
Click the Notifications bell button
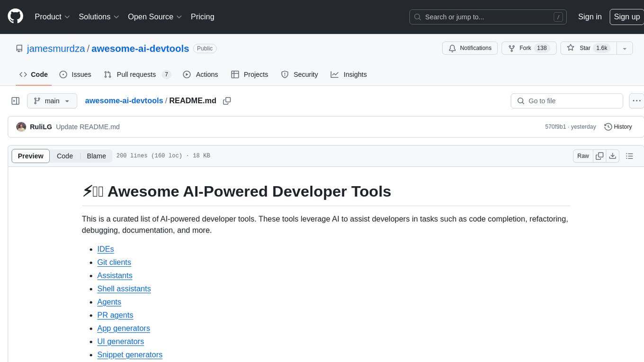470,48
